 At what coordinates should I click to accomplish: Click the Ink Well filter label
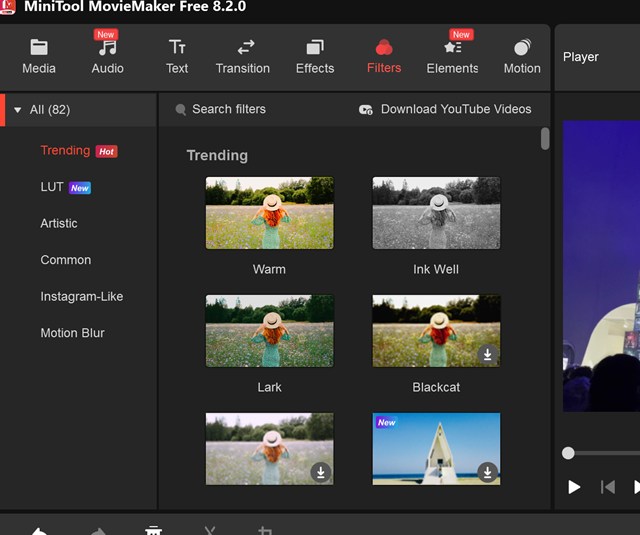coord(436,269)
